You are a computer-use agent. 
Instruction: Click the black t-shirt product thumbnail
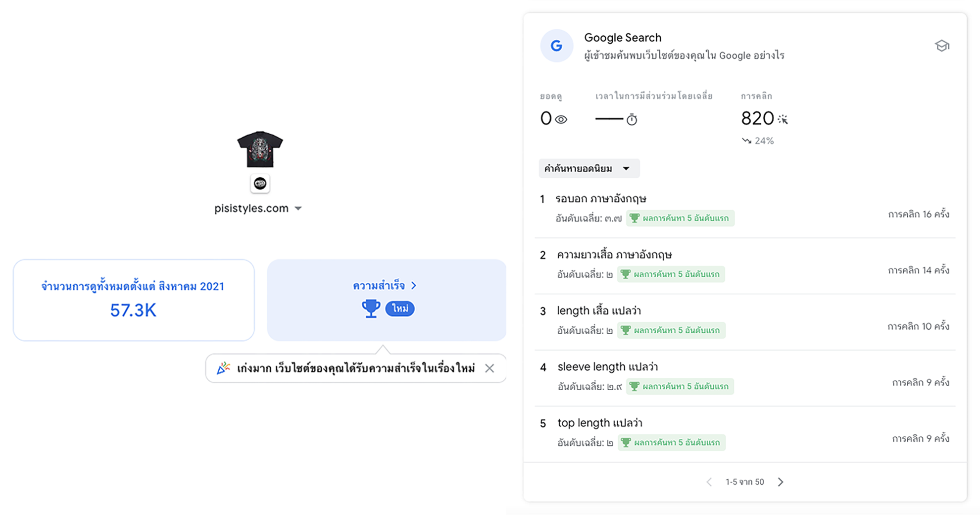click(260, 149)
